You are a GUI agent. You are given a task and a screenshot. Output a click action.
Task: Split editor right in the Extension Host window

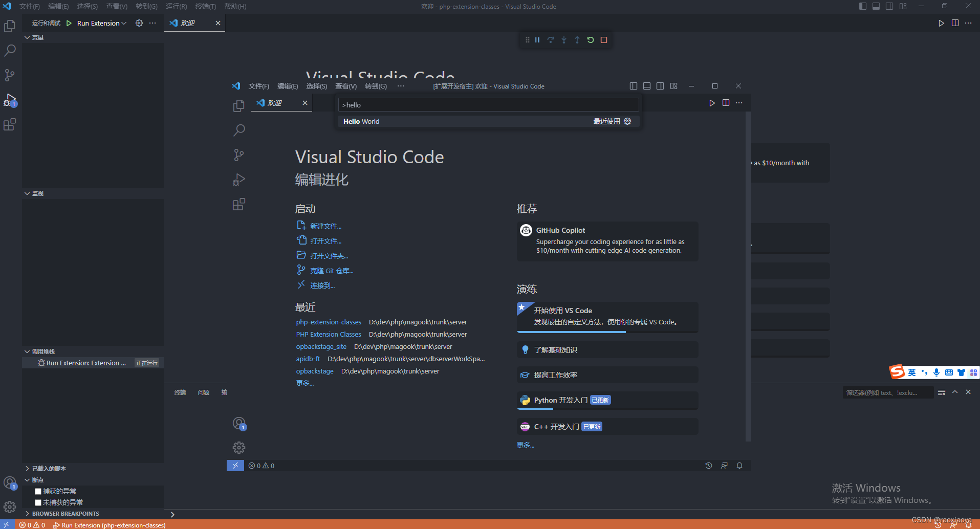726,103
